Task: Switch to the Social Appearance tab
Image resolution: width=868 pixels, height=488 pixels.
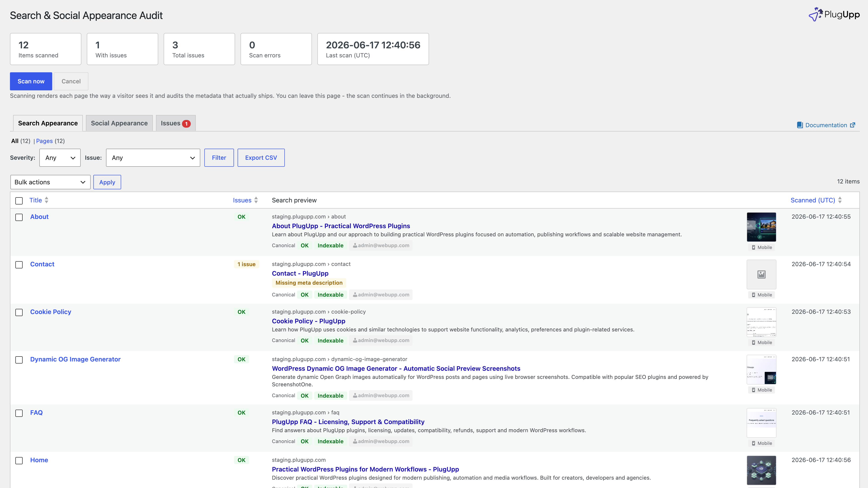Action: [119, 123]
